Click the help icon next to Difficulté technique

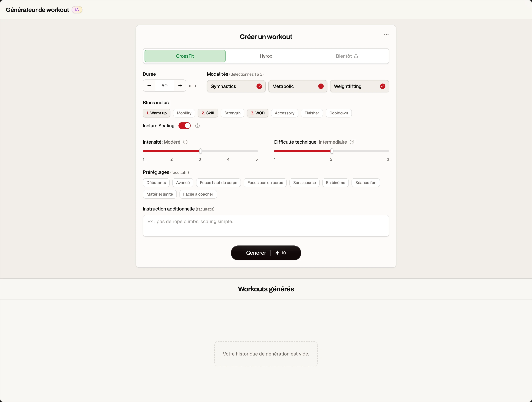click(352, 142)
